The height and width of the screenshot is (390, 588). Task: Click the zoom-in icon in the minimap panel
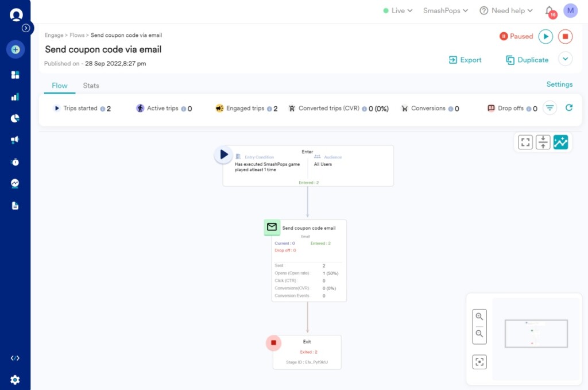tap(479, 316)
